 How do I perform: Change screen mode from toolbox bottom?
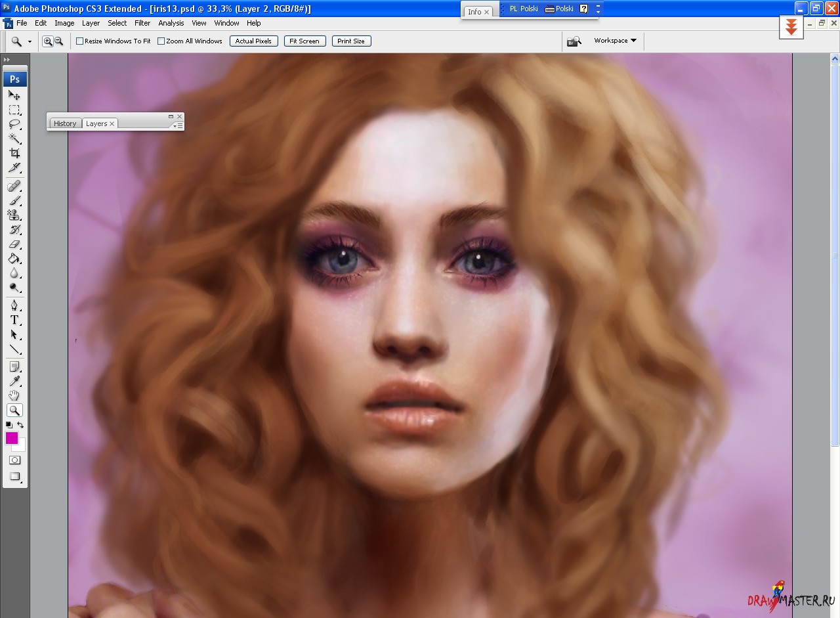14,477
